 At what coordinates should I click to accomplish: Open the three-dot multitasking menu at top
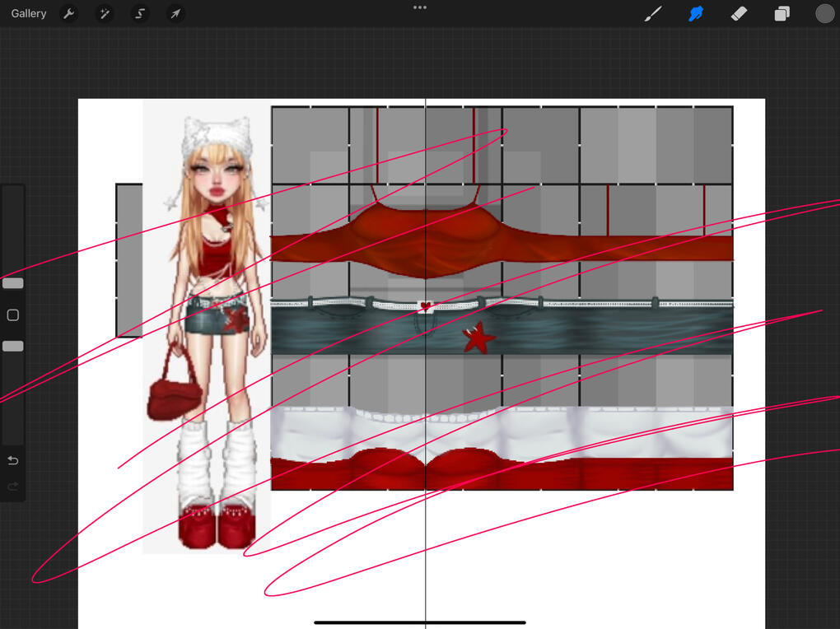coord(420,7)
